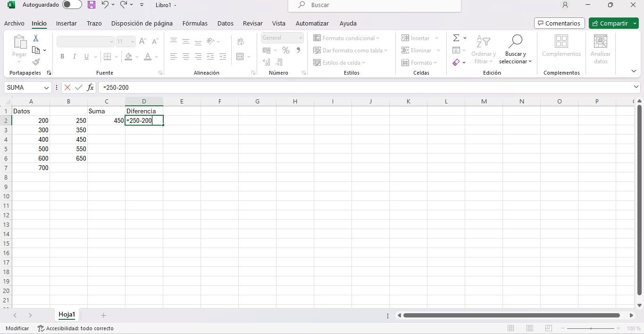The height and width of the screenshot is (334, 644).
Task: Open the Fórmulas ribbon tab
Action: pos(195,23)
